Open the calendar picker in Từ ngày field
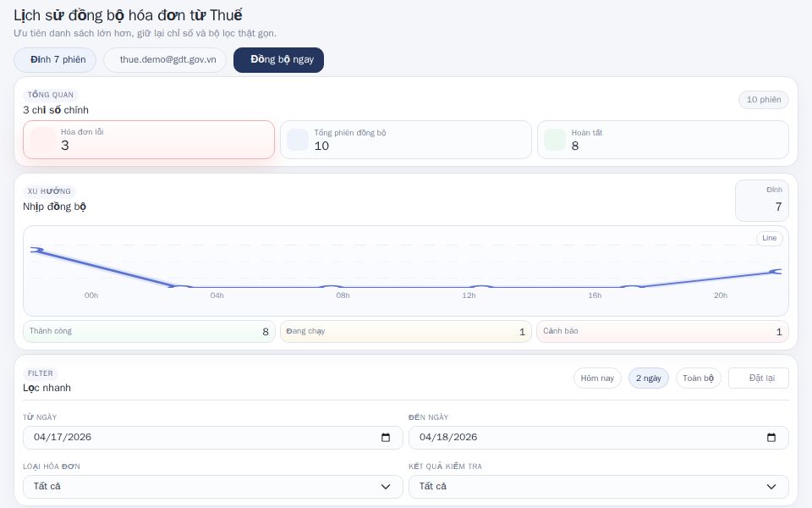 [385, 438]
